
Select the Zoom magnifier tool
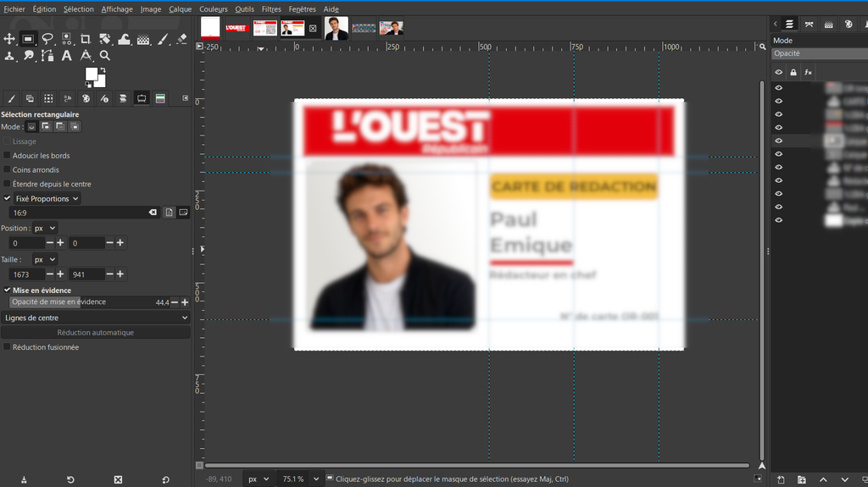[104, 55]
